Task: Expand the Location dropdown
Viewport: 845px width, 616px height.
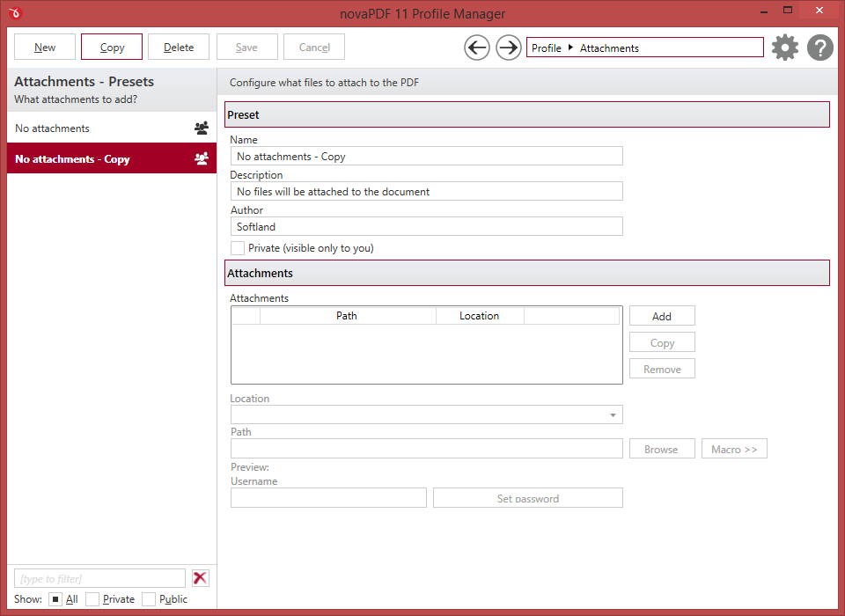Action: tap(612, 414)
